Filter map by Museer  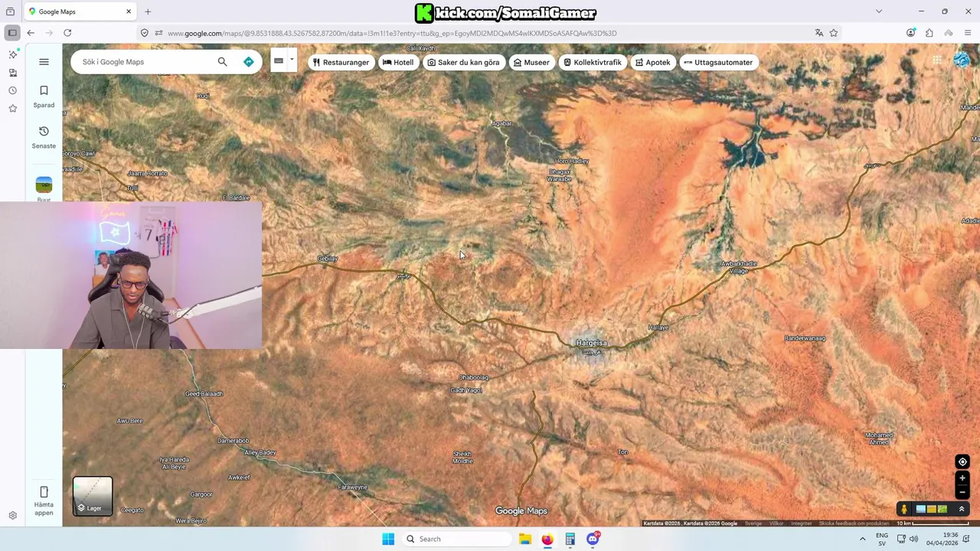pyautogui.click(x=531, y=62)
